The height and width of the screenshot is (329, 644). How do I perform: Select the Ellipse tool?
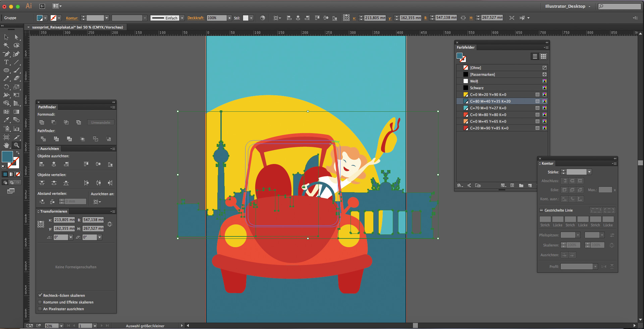[6, 70]
